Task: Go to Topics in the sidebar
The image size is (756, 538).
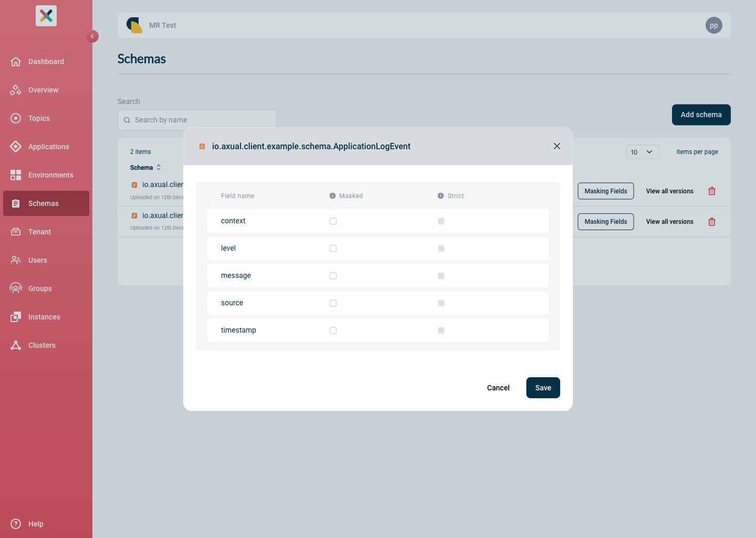Action: pos(39,118)
